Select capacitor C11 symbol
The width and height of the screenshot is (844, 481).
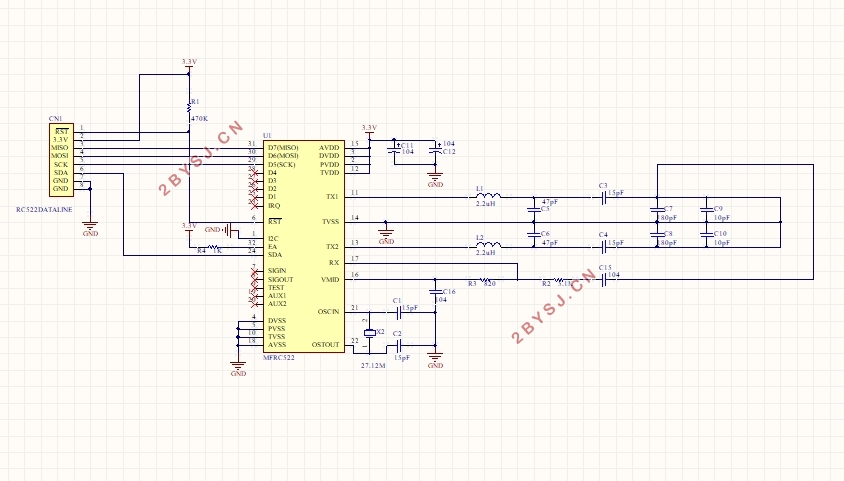[394, 152]
